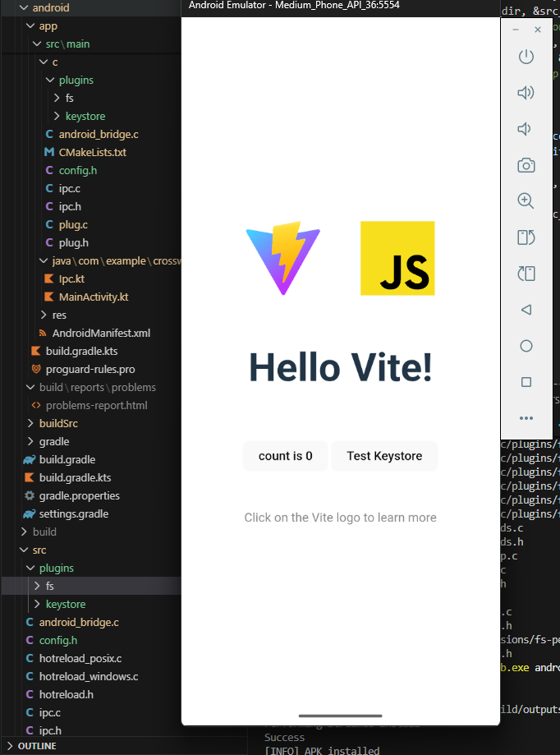Viewport: 560px width, 755px height.
Task: Close the emulator toolbar panel
Action: 538,30
